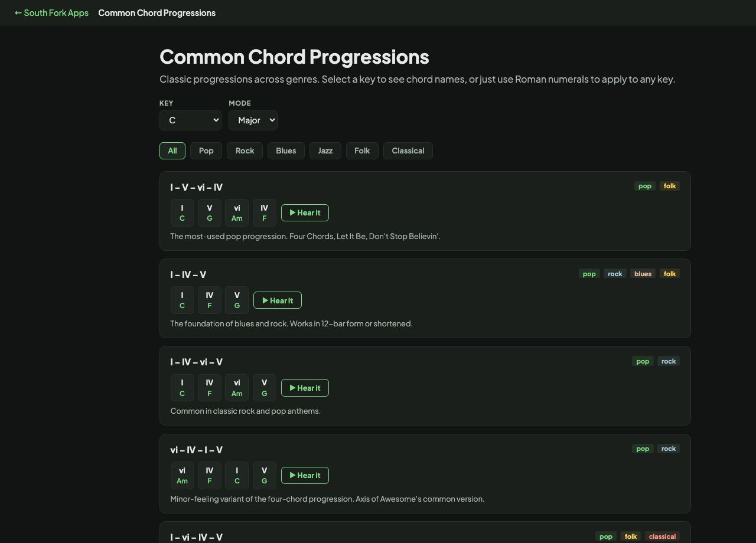Image resolution: width=756 pixels, height=543 pixels.
Task: Click the Common Chord Progressions header title in top bar
Action: coord(157,12)
